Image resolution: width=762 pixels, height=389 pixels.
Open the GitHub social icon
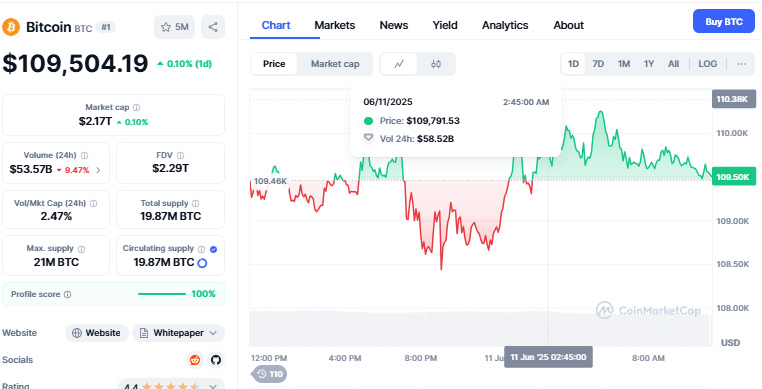[216, 360]
